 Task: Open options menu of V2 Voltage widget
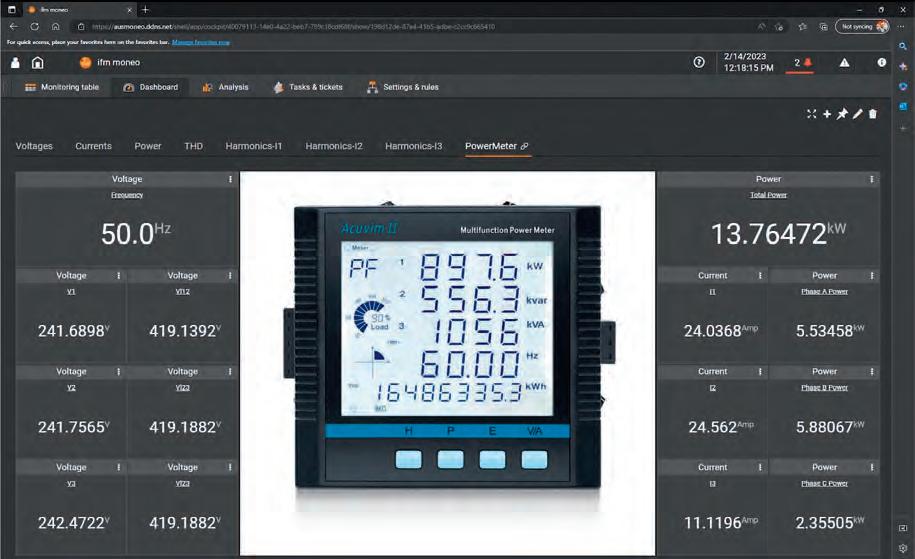pyautogui.click(x=118, y=371)
